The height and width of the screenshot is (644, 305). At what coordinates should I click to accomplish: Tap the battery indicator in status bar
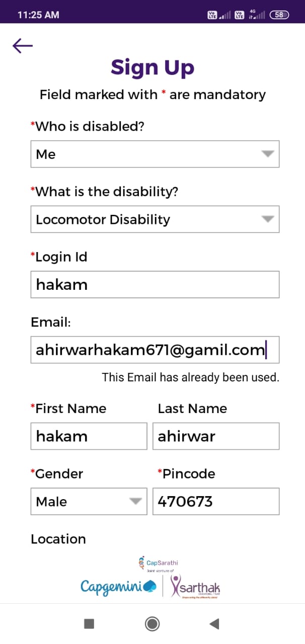pyautogui.click(x=279, y=15)
